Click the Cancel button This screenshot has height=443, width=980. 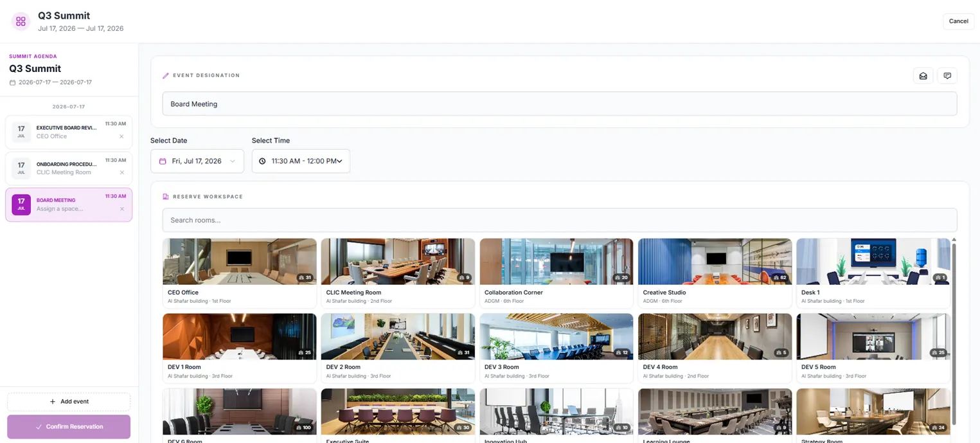tap(958, 21)
